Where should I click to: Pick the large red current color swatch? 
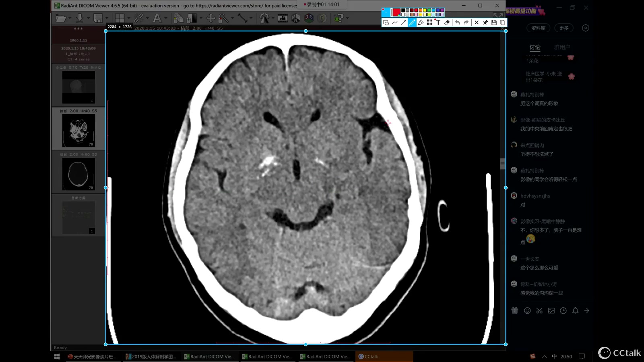click(396, 12)
